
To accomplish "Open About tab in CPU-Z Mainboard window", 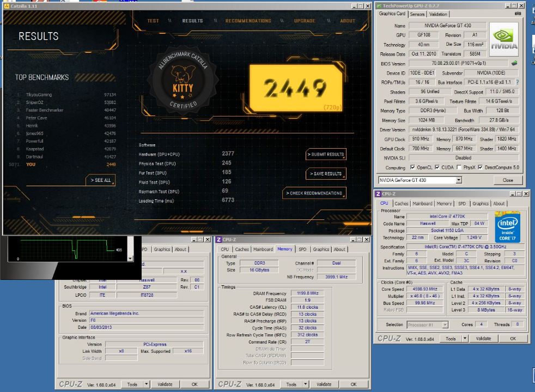I will click(x=180, y=249).
